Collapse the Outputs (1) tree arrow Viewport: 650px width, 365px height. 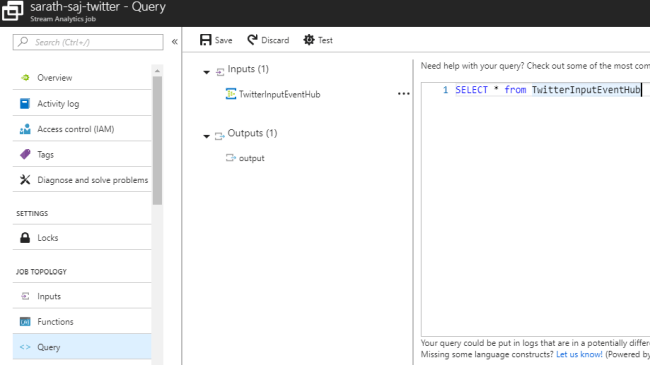[206, 136]
